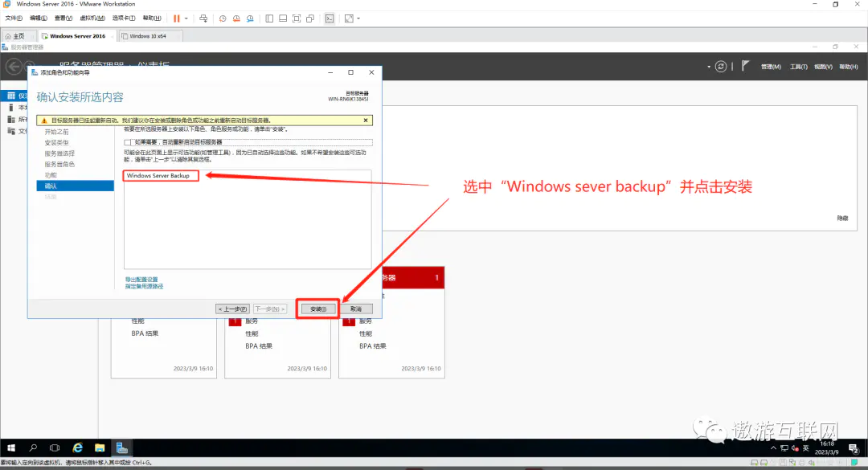
Task: Open the Windows Start button
Action: pyautogui.click(x=11, y=448)
